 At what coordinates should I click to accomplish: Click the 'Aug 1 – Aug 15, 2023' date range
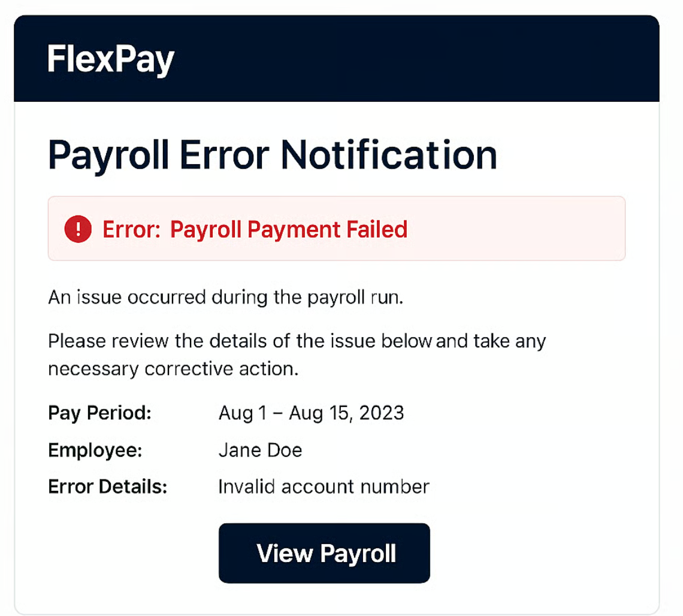[311, 413]
